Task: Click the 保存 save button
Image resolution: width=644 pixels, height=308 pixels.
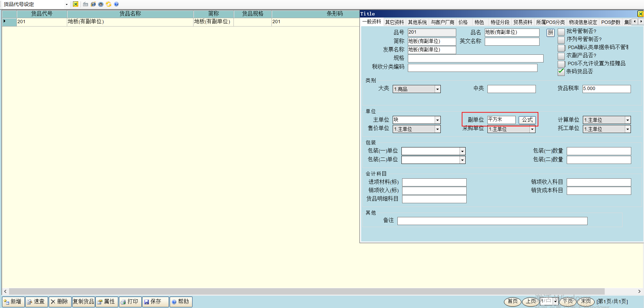Action: (x=155, y=302)
